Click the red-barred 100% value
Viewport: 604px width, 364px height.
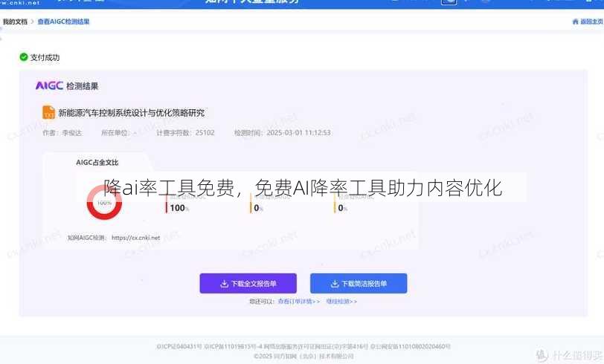179,208
